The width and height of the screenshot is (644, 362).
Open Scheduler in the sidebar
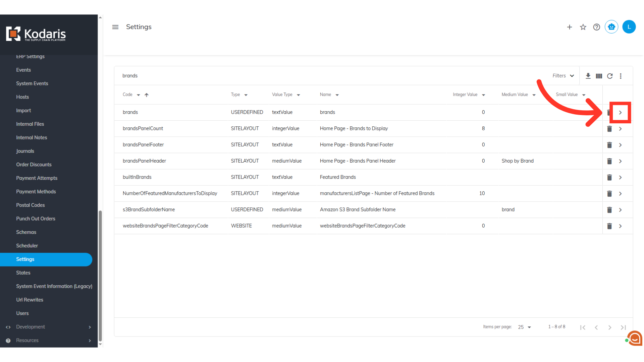pyautogui.click(x=27, y=246)
